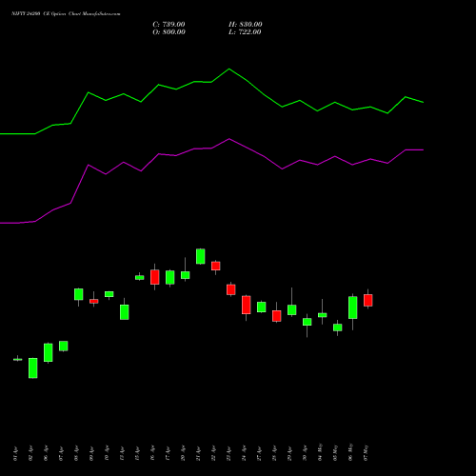476x476 pixels.
Task: Select the green candle above 17 Apr
Action: pyautogui.click(x=170, y=277)
